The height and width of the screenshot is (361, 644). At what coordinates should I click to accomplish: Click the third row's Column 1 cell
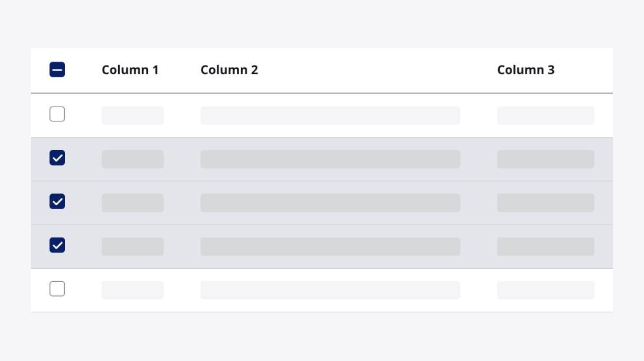pos(132,203)
